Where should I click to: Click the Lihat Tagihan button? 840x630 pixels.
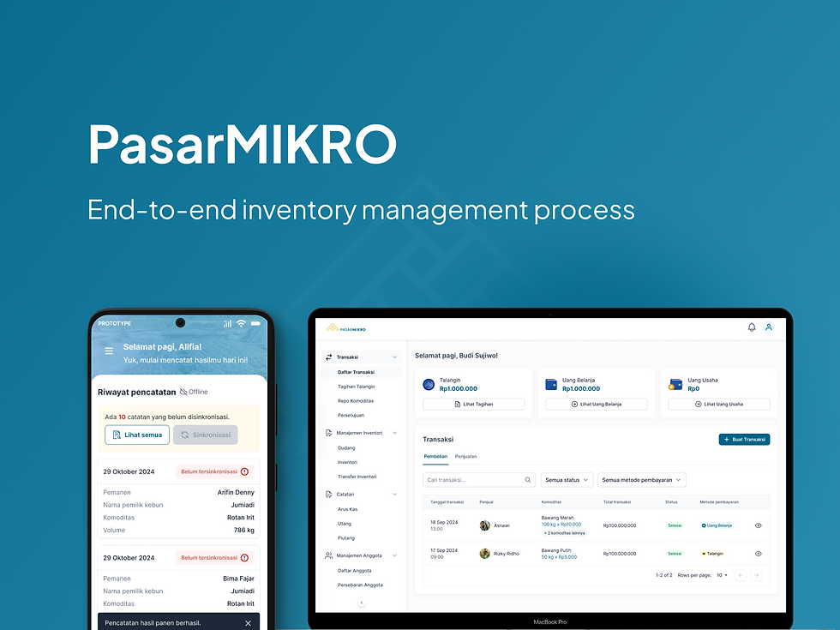[473, 404]
